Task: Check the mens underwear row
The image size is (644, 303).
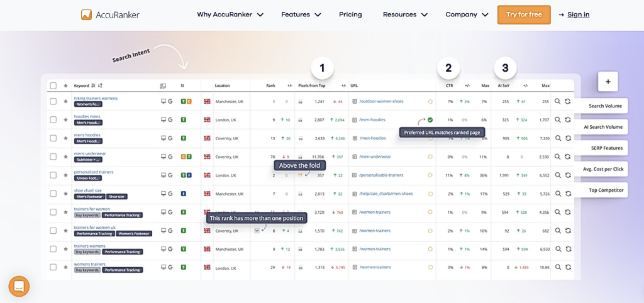Action: [53, 157]
